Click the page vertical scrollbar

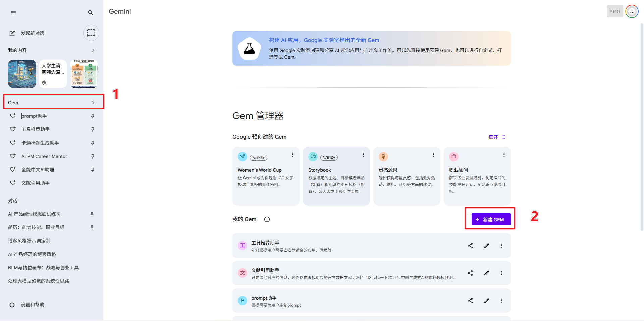tap(642, 127)
